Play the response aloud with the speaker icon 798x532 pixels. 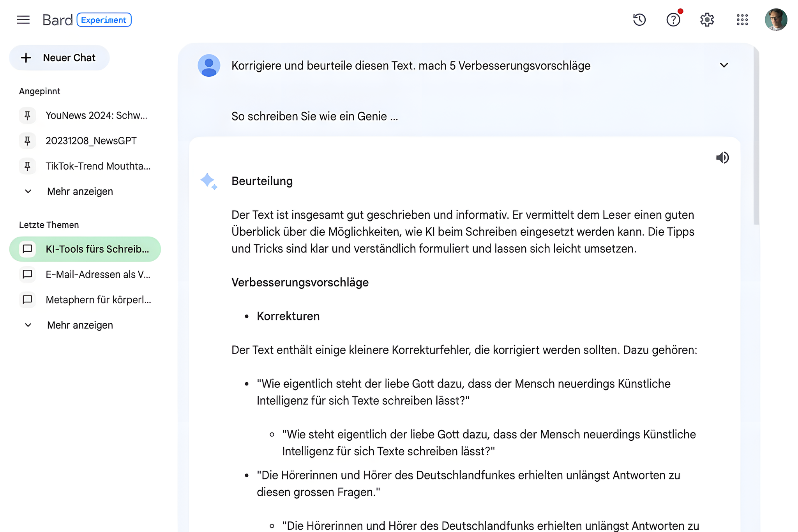(722, 157)
